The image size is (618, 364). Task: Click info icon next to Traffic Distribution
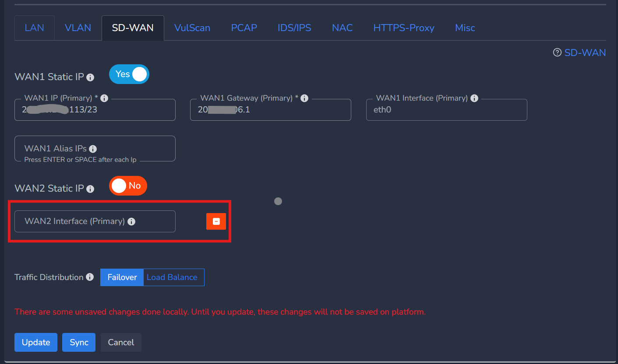[90, 277]
